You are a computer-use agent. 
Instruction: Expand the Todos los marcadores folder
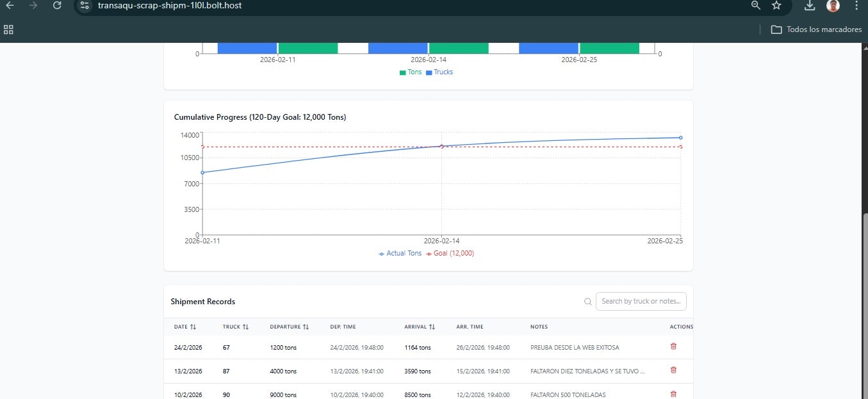815,29
